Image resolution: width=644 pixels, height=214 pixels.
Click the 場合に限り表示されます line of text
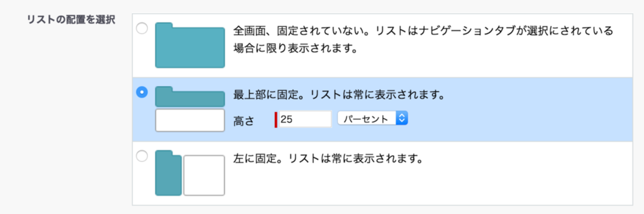295,50
